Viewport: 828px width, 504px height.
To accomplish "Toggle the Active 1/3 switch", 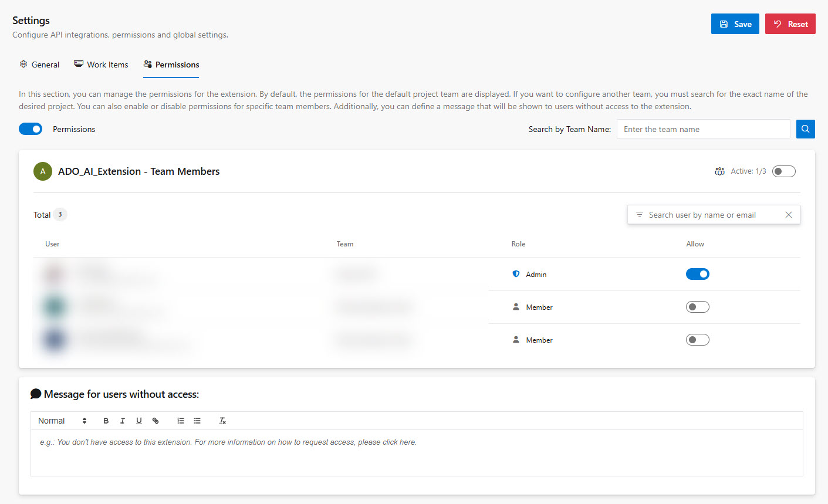I will click(x=783, y=171).
